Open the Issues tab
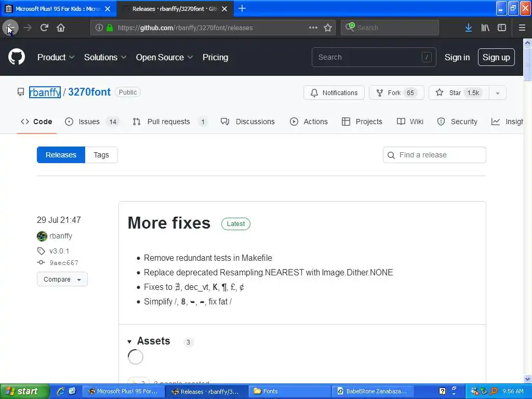 [x=92, y=122]
